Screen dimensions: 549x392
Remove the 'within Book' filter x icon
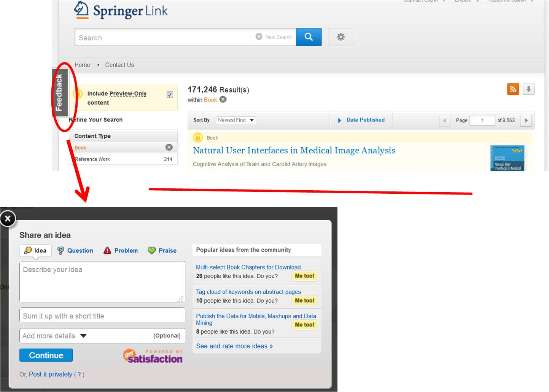223,99
